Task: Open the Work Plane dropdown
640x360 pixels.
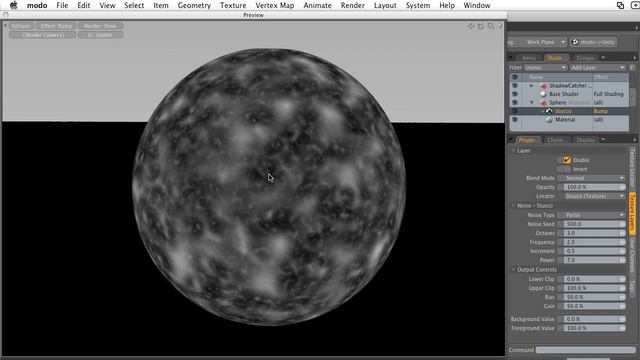Action: pyautogui.click(x=543, y=42)
